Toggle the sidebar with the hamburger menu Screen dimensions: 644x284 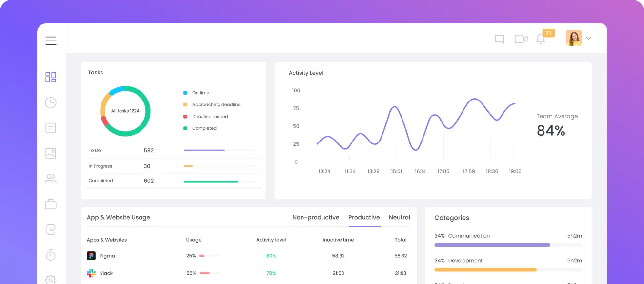click(x=51, y=41)
